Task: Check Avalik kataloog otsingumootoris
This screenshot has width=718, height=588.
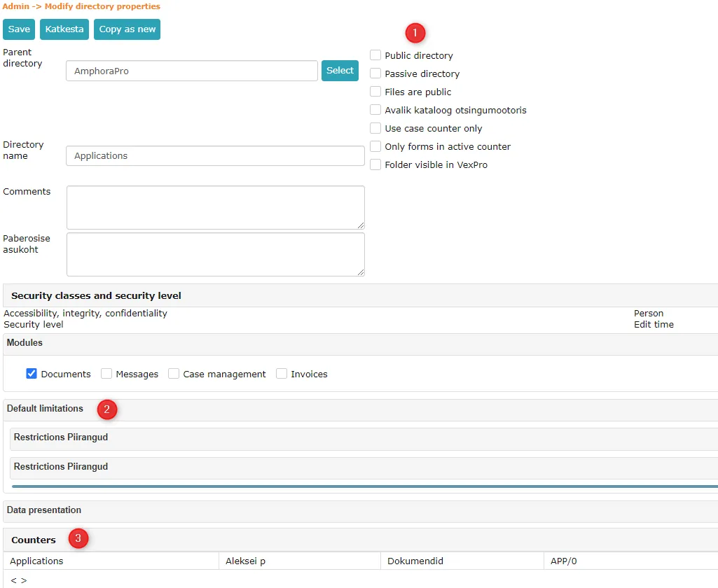Action: [x=375, y=110]
